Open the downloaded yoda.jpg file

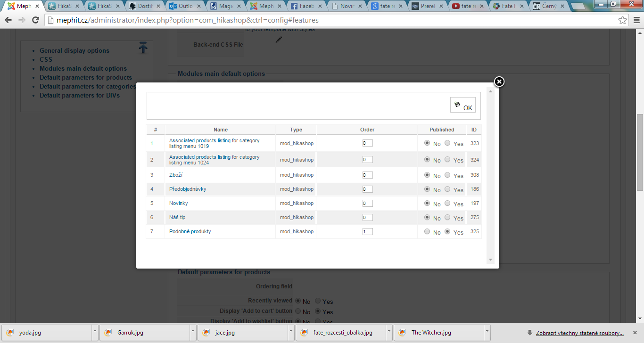[47, 332]
